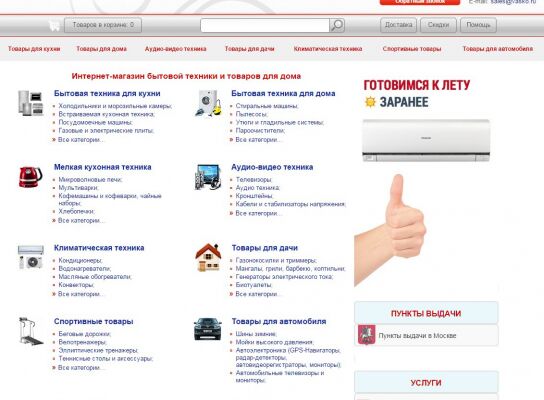Open the refrigerator and stove kitchen appliances icon
The image size is (544, 400).
pyautogui.click(x=31, y=103)
